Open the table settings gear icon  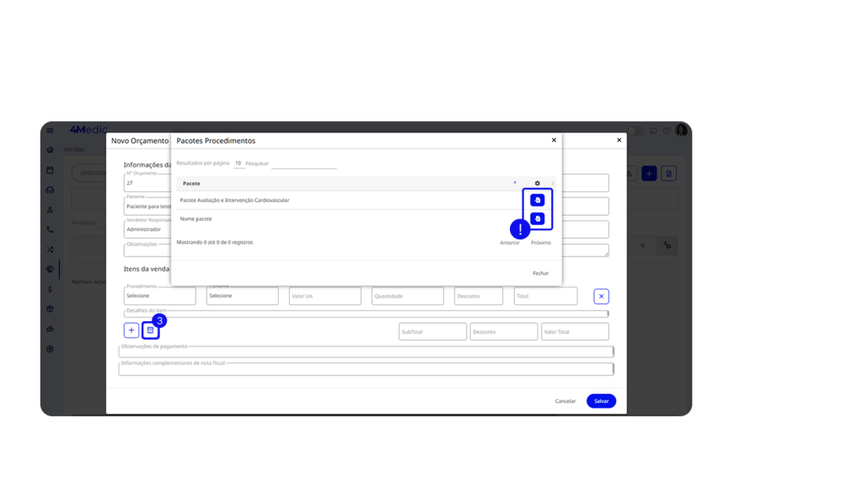point(538,183)
